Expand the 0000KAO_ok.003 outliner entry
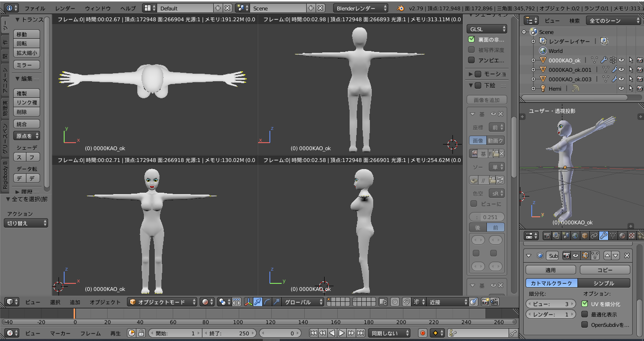This screenshot has width=644, height=341. (x=533, y=78)
